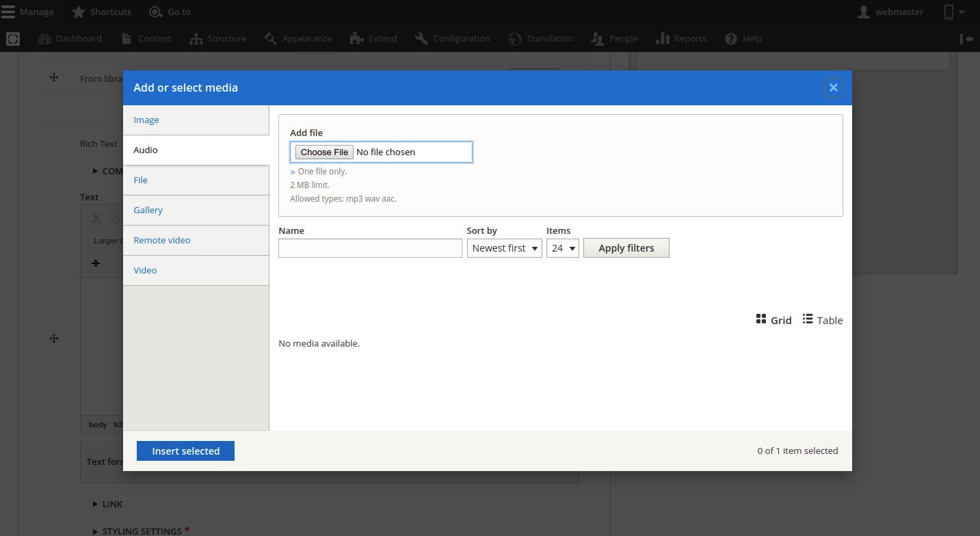The image size is (980, 536).
Task: Click the Name filter text field
Action: (x=371, y=248)
